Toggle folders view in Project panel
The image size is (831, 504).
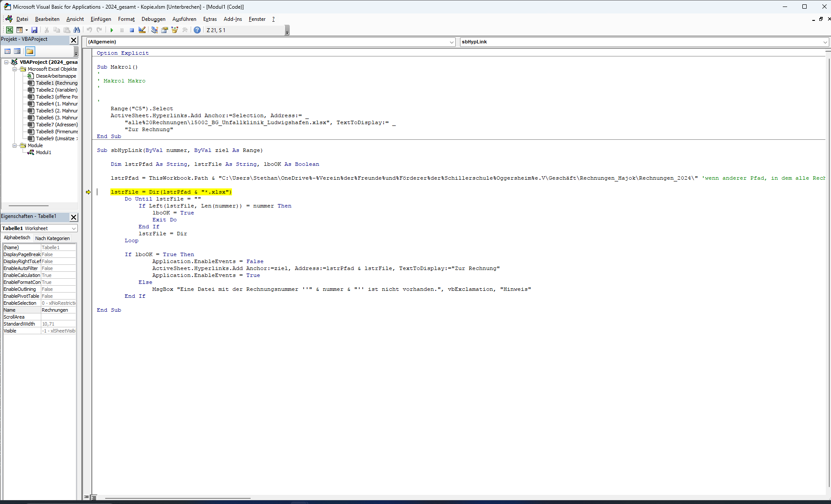coord(30,51)
